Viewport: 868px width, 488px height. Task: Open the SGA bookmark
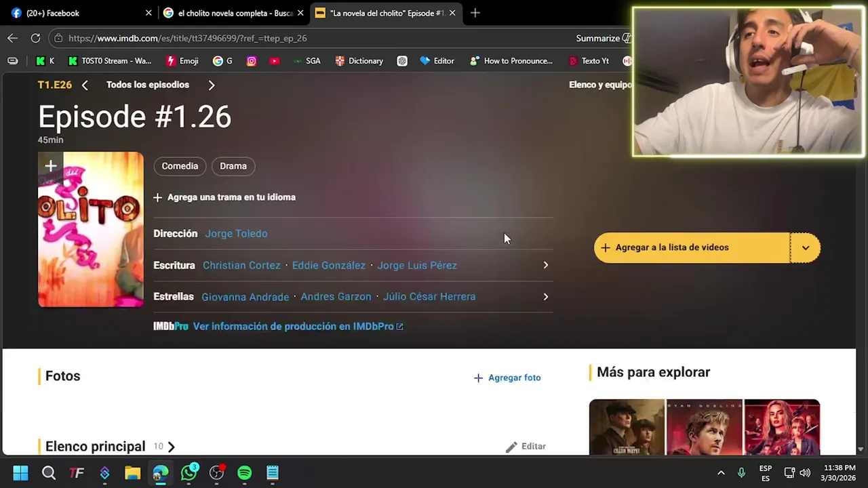tap(306, 61)
